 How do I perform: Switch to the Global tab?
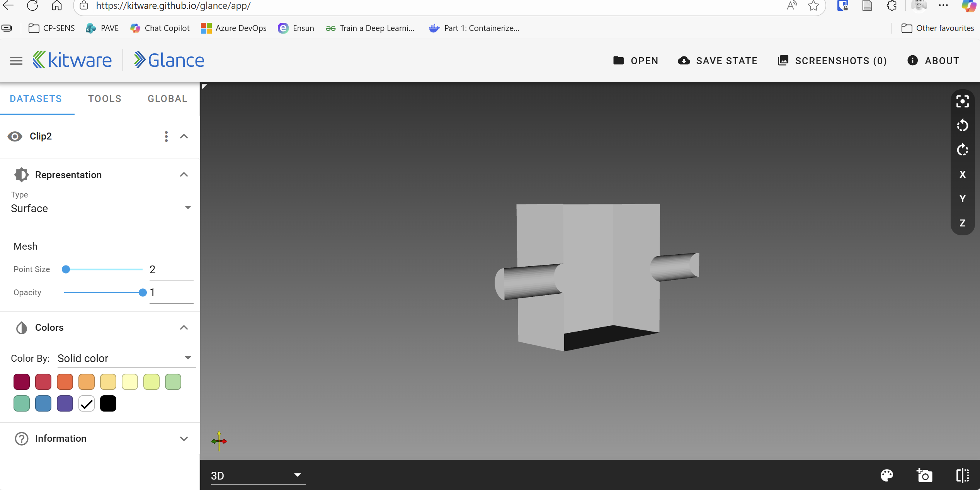click(x=167, y=99)
